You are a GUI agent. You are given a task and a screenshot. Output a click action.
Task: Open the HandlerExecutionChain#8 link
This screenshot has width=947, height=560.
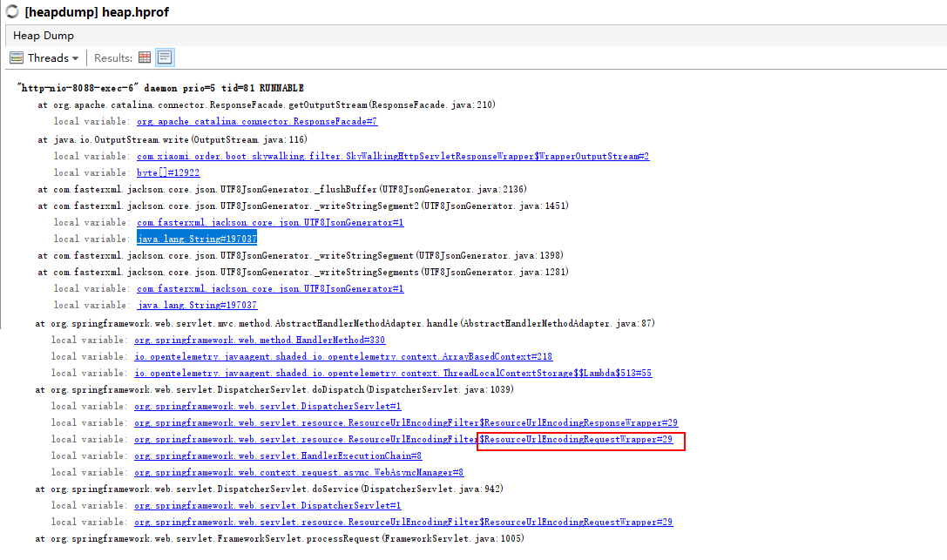tap(278, 455)
